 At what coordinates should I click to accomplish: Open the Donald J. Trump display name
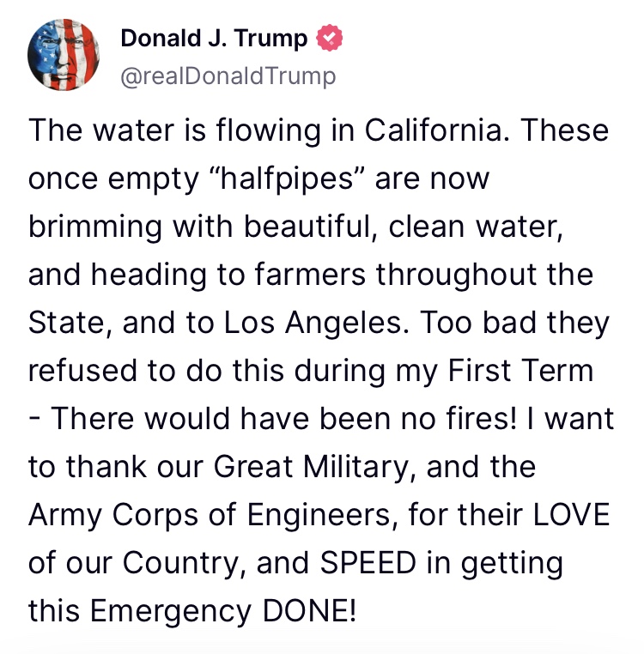point(214,39)
